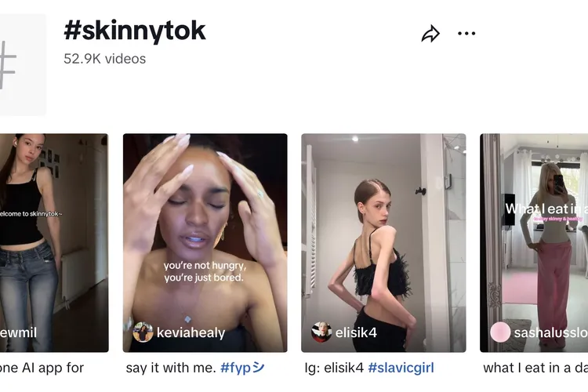Click the ewmil username on first video
The image size is (588, 392).
(19, 333)
